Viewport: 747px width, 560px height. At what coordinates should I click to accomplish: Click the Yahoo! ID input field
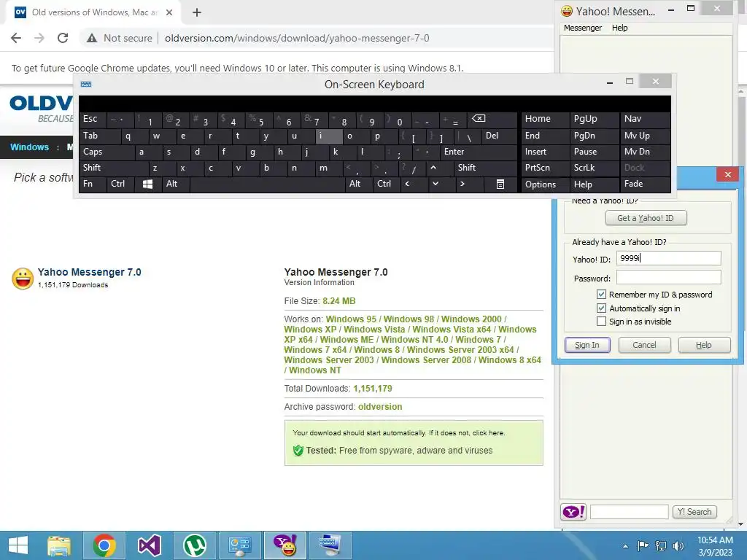[668, 258]
